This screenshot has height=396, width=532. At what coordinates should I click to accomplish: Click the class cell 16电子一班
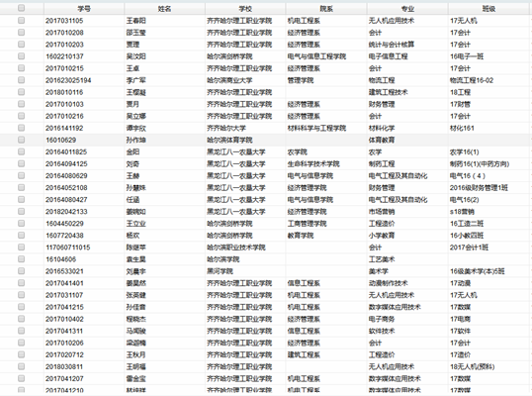tap(467, 56)
